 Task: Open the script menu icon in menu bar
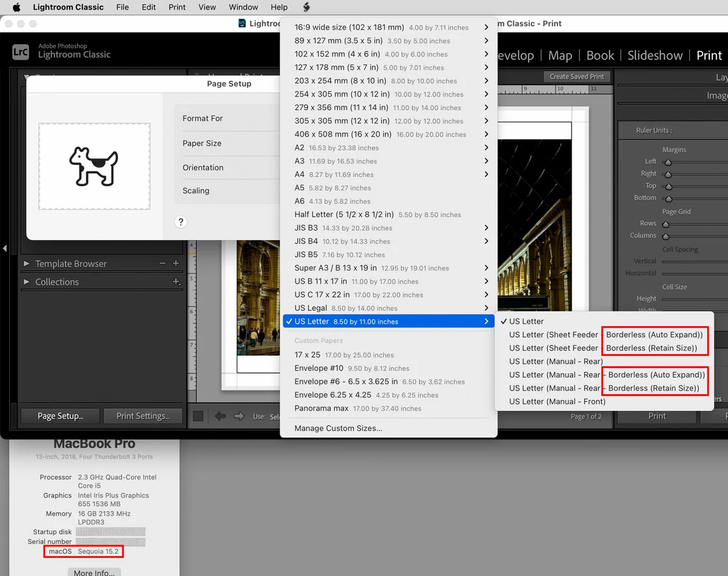306,7
